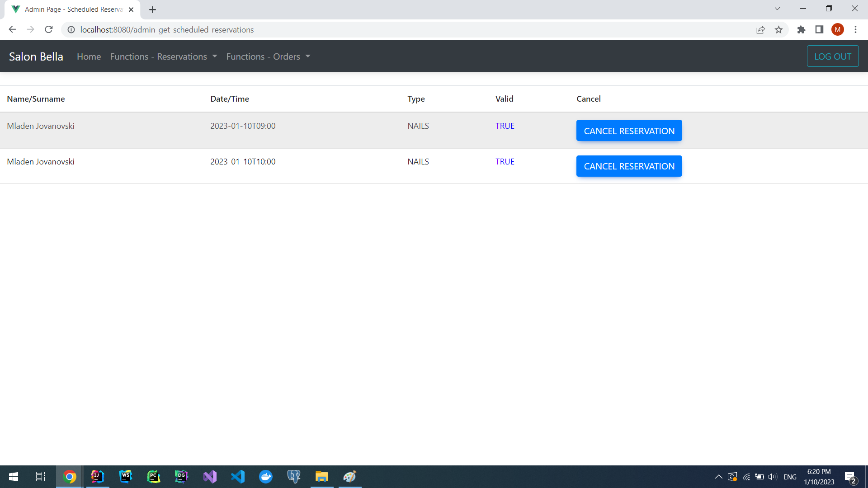This screenshot has height=488, width=868.
Task: Open the Docker Desktop taskbar icon
Action: pos(266,477)
